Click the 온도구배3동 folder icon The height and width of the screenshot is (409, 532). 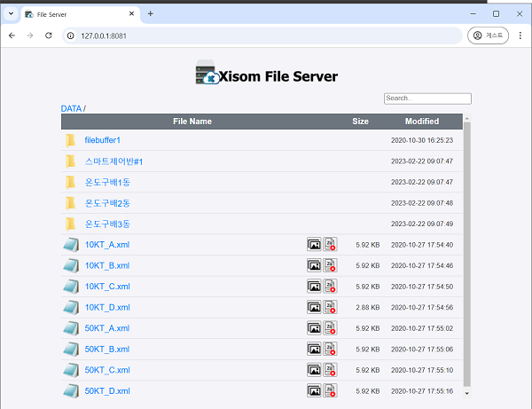click(71, 224)
